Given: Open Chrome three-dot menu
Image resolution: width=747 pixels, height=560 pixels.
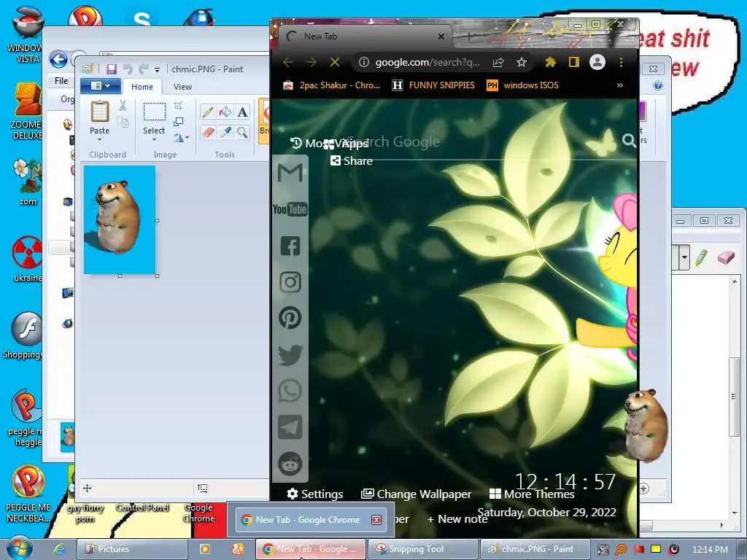Looking at the screenshot, I should [x=621, y=63].
